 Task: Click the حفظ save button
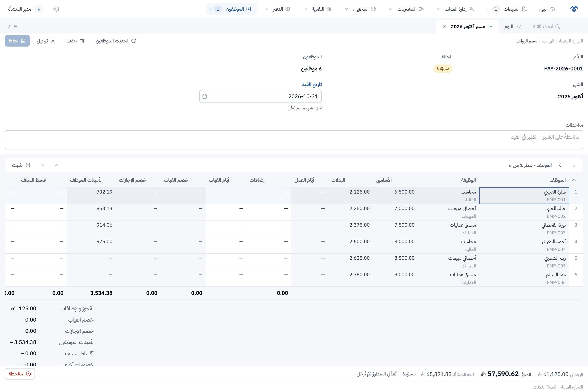coord(17,41)
